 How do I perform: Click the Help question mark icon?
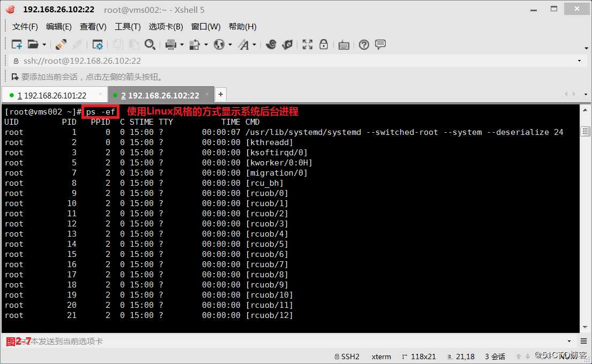click(364, 44)
